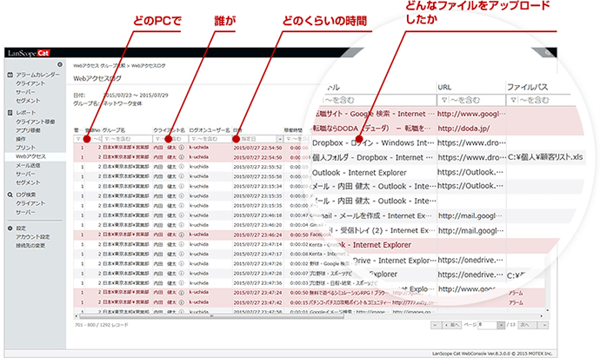Click the レポート report icon
The image size is (600, 364).
[x=10, y=113]
